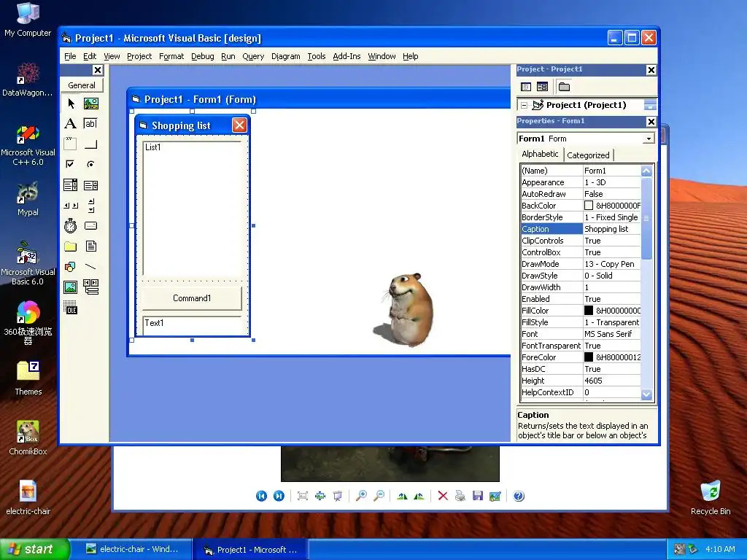This screenshot has width=747, height=560.
Task: Delete image with red X icon
Action: [443, 496]
